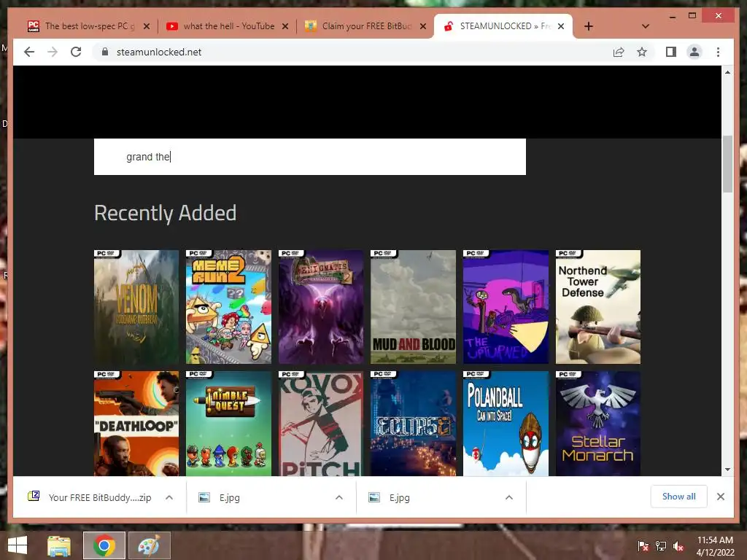The height and width of the screenshot is (560, 747).
Task: Close the BitBuddy tab
Action: pyautogui.click(x=423, y=26)
